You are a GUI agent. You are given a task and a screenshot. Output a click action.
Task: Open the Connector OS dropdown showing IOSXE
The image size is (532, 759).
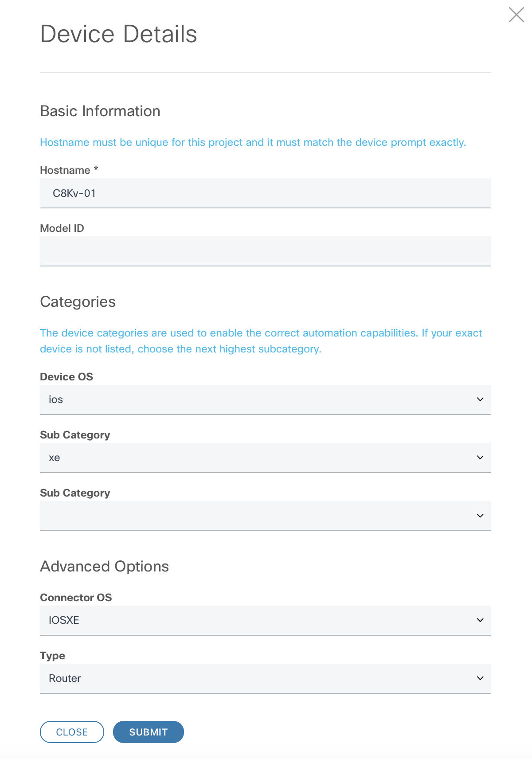coord(257,620)
